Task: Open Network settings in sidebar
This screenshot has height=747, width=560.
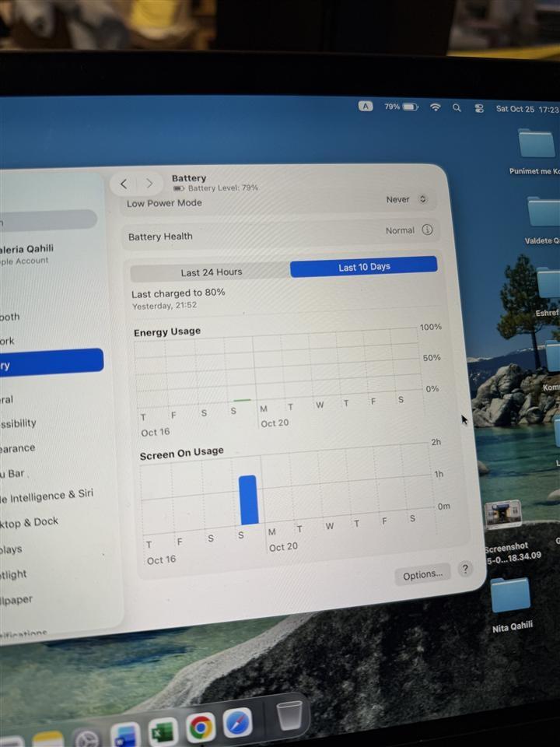Action: point(7,341)
